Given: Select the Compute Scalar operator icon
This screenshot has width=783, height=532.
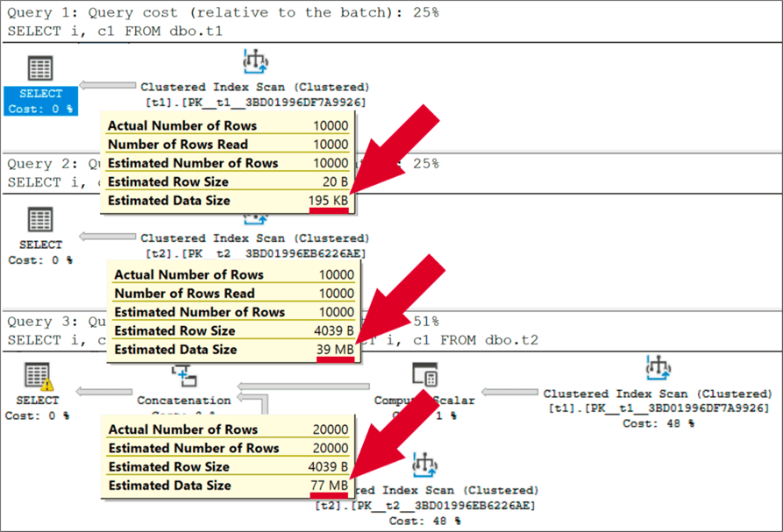Looking at the screenshot, I should (x=425, y=377).
